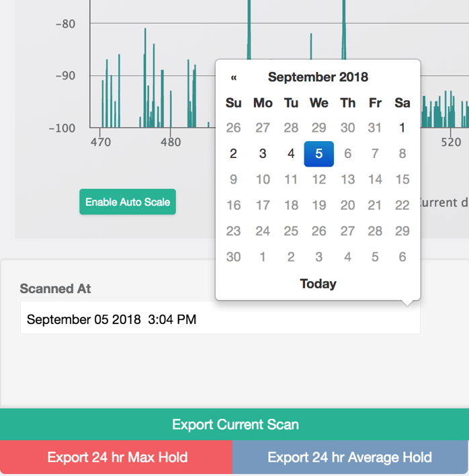
Task: Choose Sunday September 9 date
Action: coord(233,180)
